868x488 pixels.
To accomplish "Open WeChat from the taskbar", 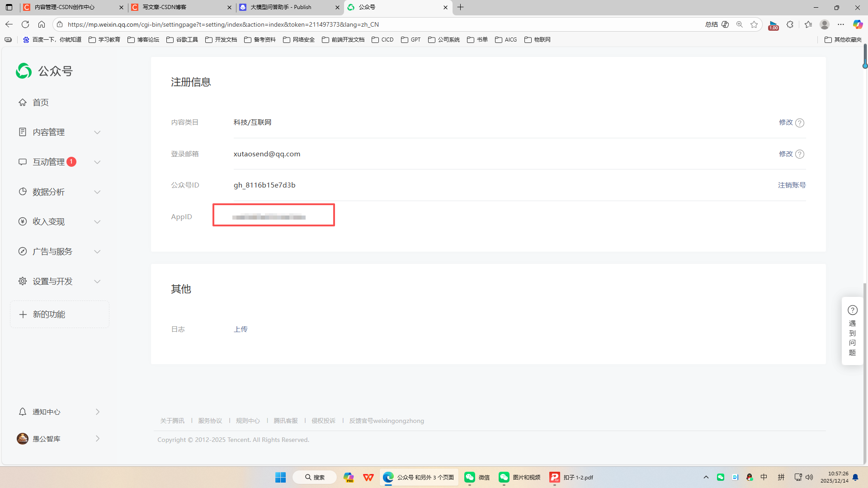I will click(x=477, y=477).
